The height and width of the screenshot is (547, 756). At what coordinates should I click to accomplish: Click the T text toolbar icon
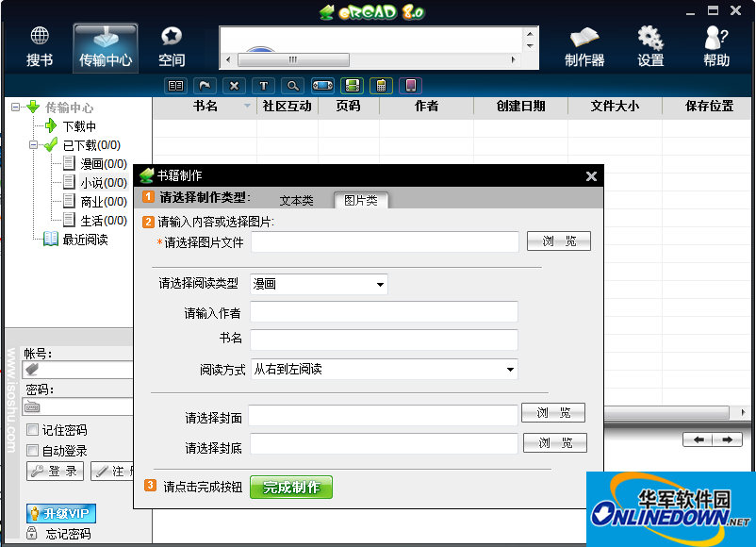(264, 86)
